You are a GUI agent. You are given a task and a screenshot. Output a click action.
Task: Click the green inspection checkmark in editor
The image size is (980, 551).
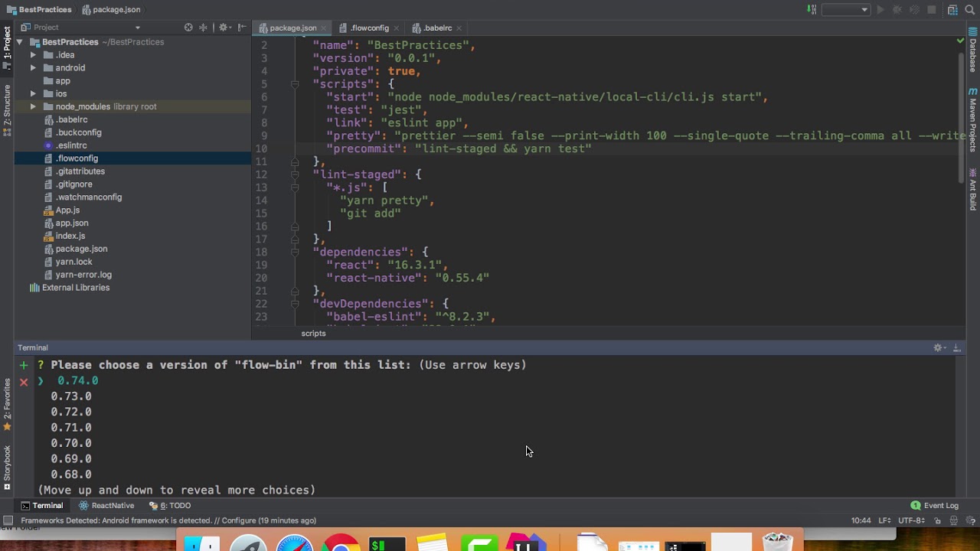click(x=960, y=41)
